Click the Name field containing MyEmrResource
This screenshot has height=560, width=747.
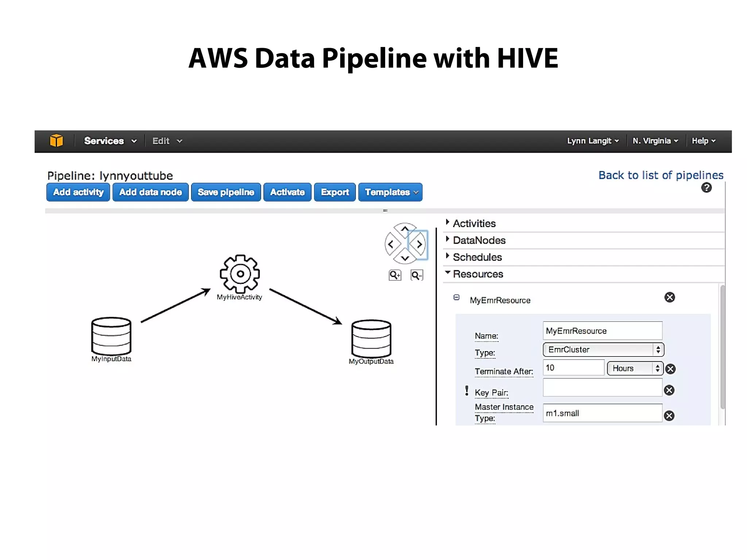coord(603,331)
